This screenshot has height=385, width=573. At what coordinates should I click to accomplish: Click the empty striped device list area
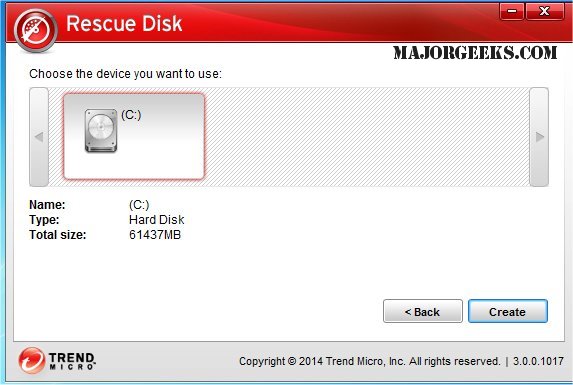(367, 137)
